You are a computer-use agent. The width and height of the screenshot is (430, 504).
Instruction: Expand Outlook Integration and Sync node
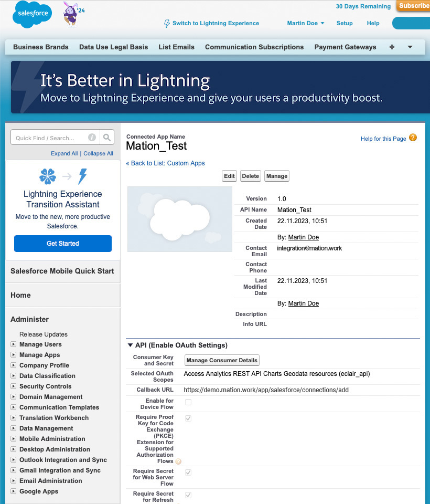tap(14, 460)
